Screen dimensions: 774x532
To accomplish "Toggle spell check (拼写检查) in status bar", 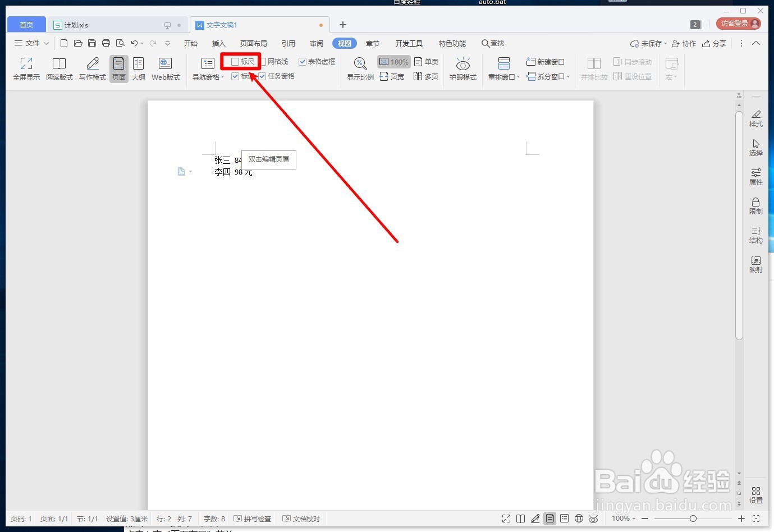I will pos(252,519).
